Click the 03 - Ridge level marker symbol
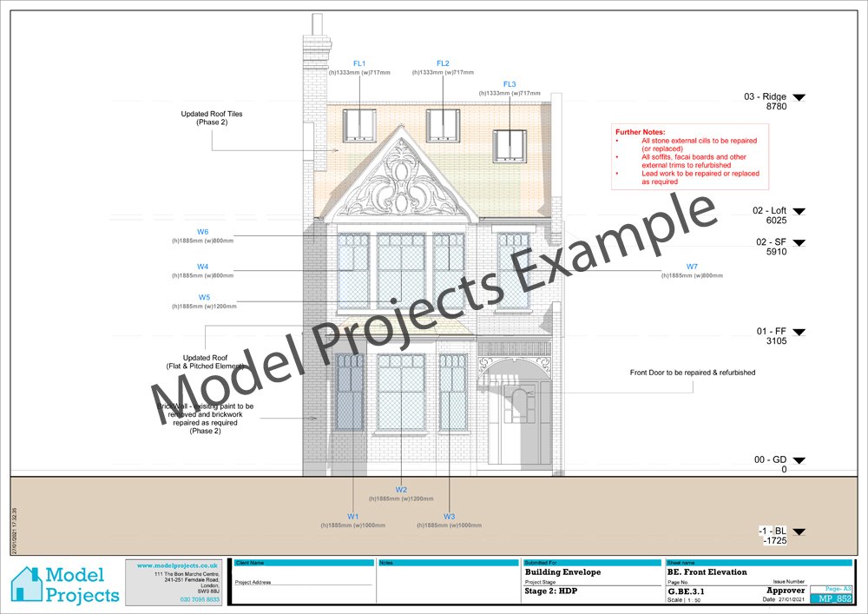 point(799,96)
